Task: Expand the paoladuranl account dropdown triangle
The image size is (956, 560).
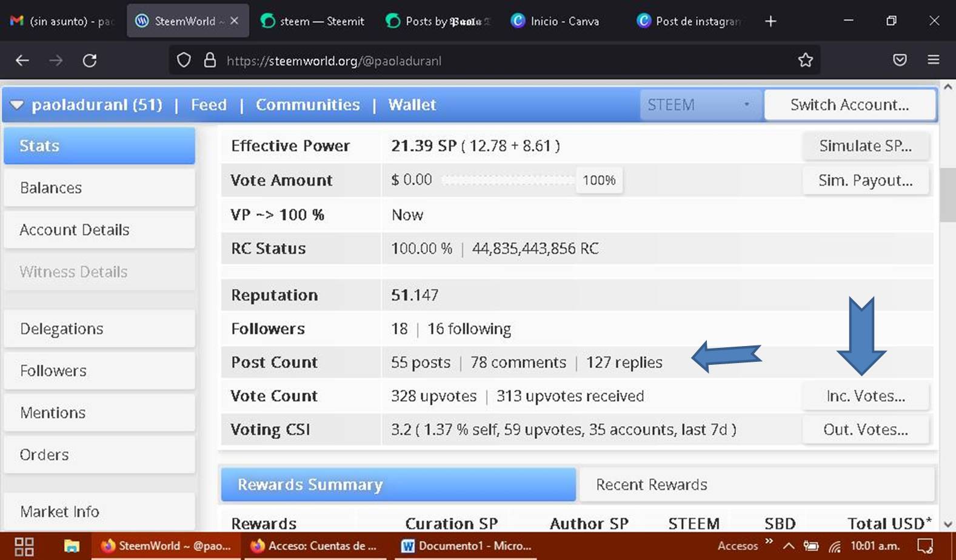Action: 17,105
